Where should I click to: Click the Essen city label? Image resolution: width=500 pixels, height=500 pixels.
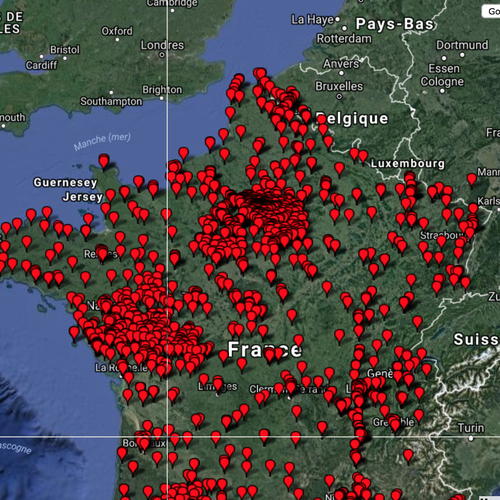point(444,69)
